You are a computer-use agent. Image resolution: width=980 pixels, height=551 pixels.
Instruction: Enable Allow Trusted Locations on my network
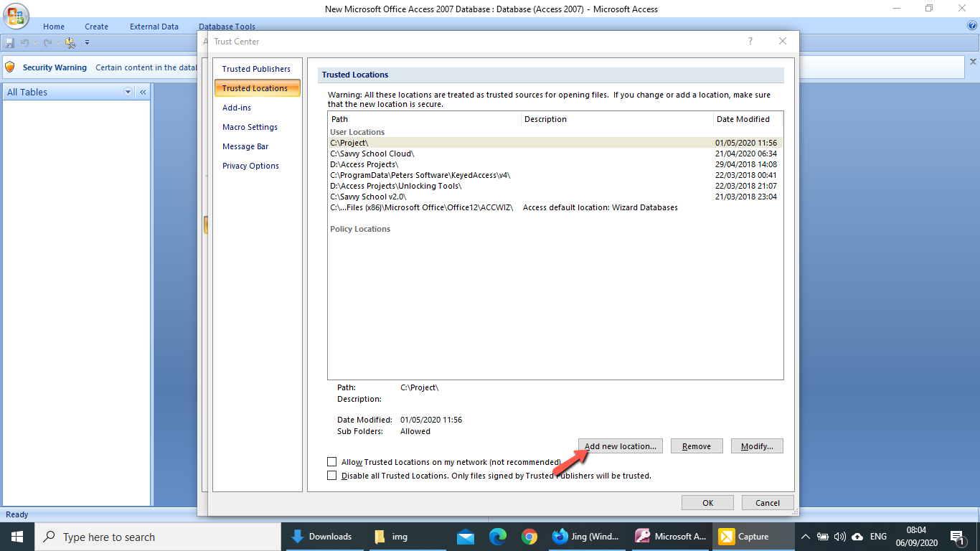(331, 462)
